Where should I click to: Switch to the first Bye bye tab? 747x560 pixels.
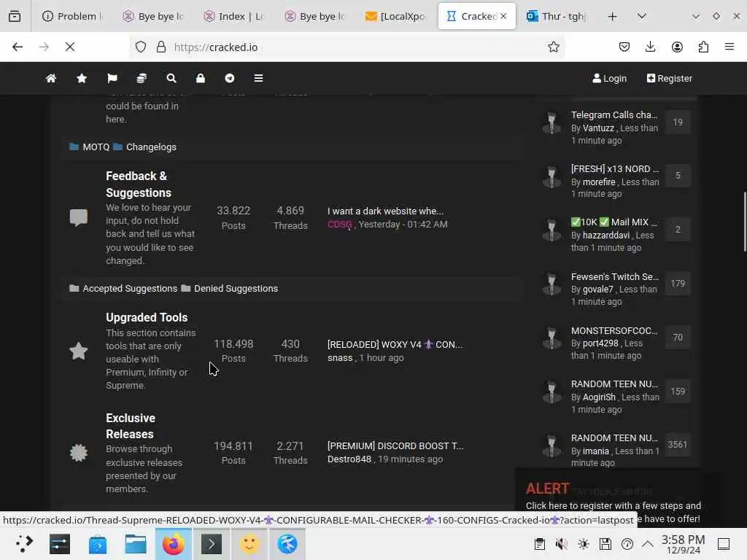tap(154, 16)
